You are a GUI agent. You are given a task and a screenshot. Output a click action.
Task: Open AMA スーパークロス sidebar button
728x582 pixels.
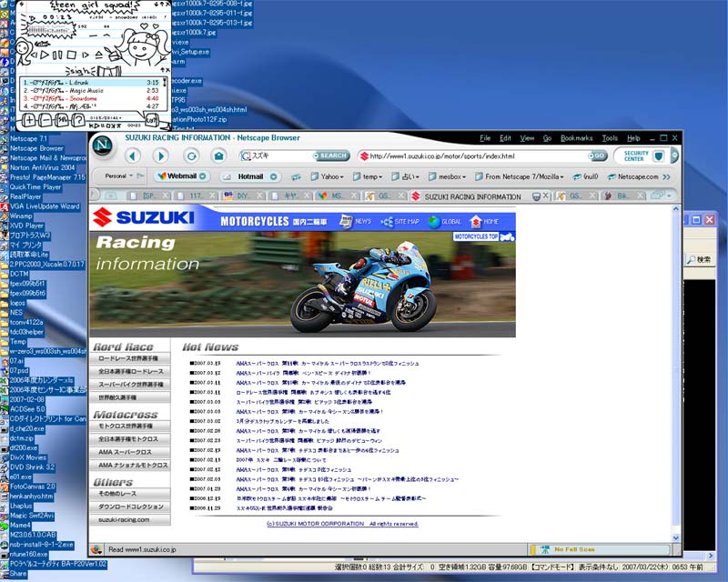tap(129, 452)
